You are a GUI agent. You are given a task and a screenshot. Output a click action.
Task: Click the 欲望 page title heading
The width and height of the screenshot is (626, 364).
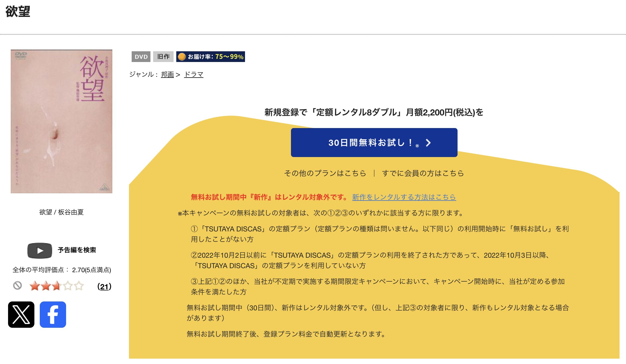(18, 12)
